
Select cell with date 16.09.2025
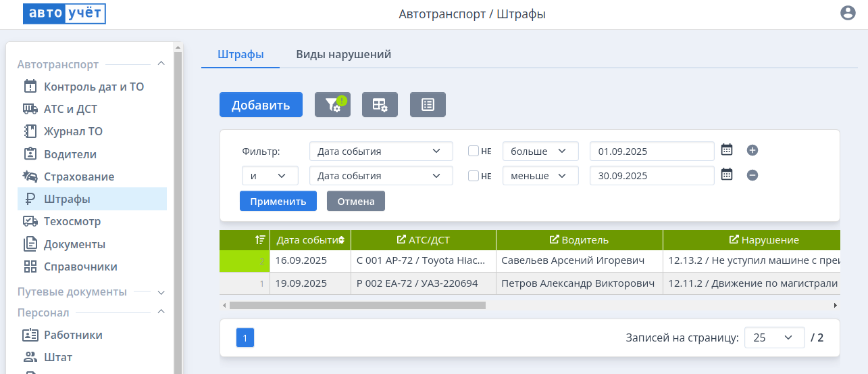coord(310,260)
